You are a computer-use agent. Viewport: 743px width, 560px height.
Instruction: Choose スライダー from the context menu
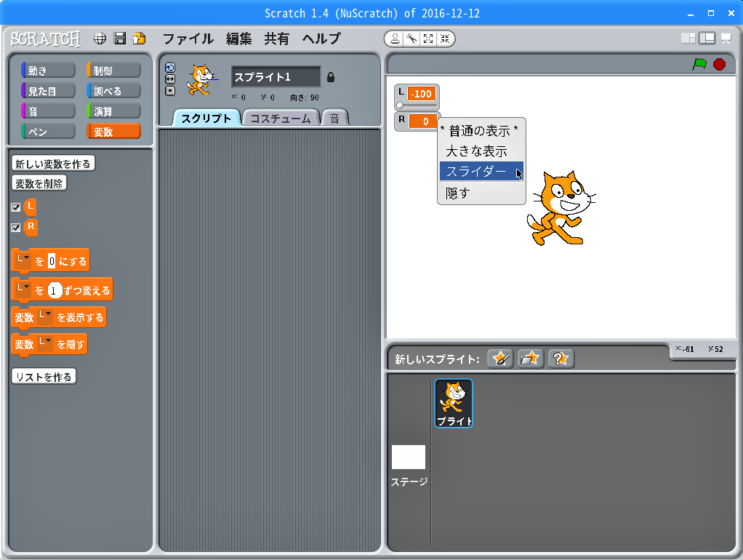(x=481, y=171)
